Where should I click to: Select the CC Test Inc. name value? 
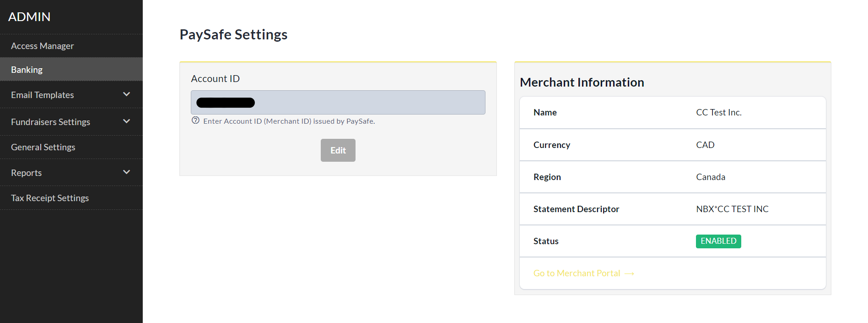(718, 112)
